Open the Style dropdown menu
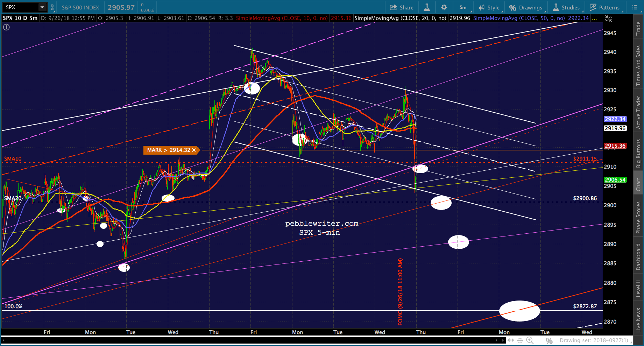This screenshot has height=346, width=644. pos(490,7)
